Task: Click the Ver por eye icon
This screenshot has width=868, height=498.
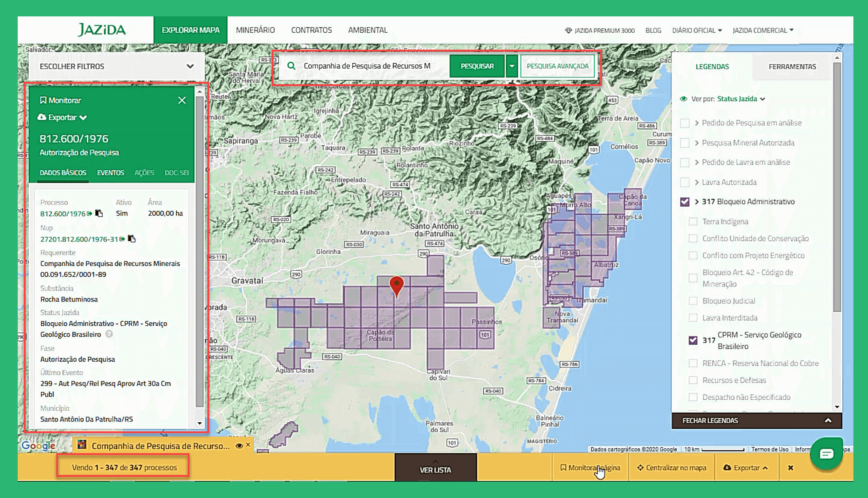Action: point(684,99)
